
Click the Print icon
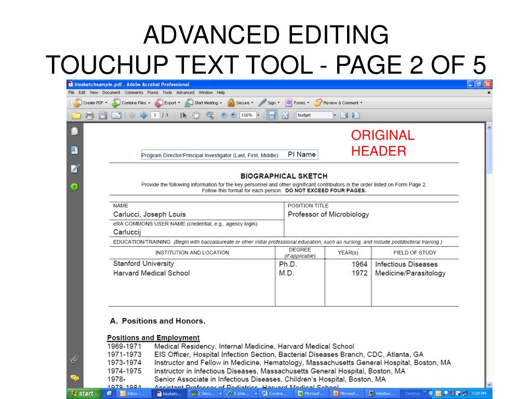coord(89,115)
